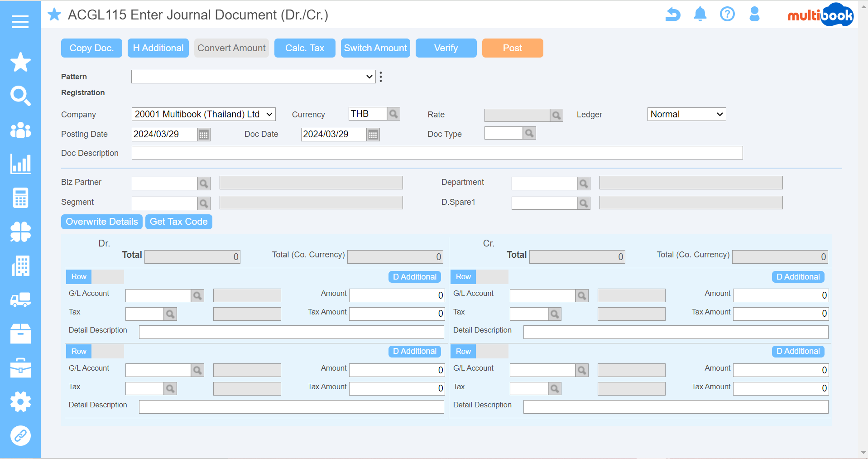The height and width of the screenshot is (459, 868).
Task: Toggle the favorite star beside ACGL115 title
Action: click(54, 14)
